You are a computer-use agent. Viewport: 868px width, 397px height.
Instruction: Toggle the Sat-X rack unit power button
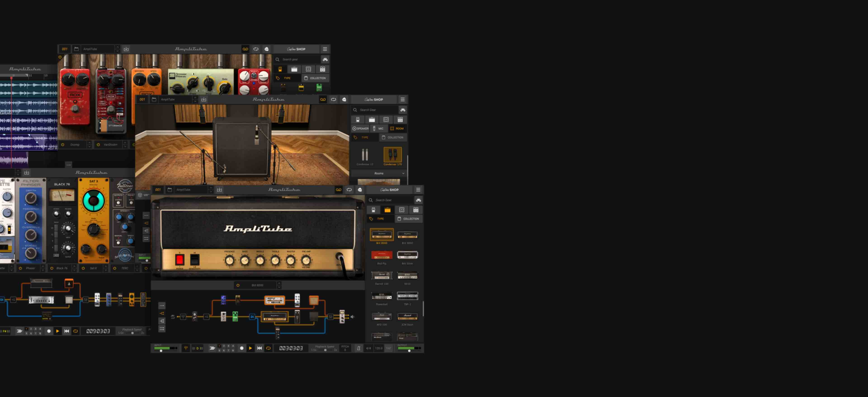click(x=83, y=268)
